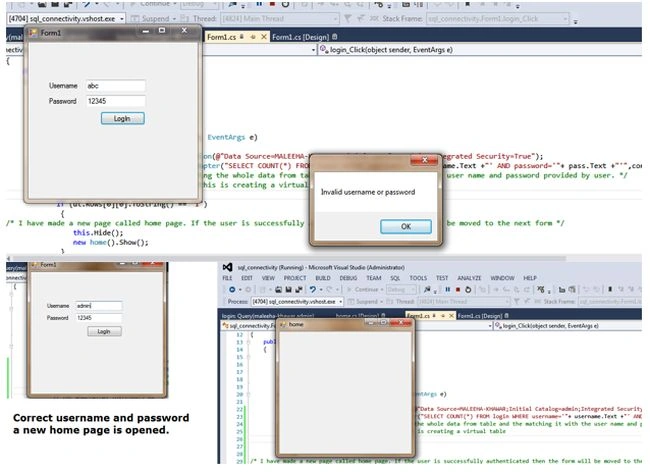Click Find in Files icon in lower toolbar
The width and height of the screenshot is (650, 472).
(427, 290)
